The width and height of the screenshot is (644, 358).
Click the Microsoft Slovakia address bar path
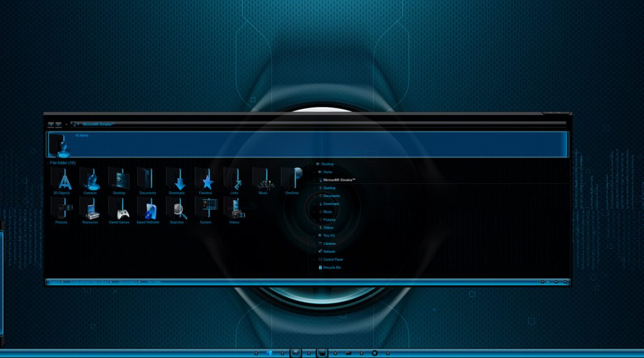point(98,124)
